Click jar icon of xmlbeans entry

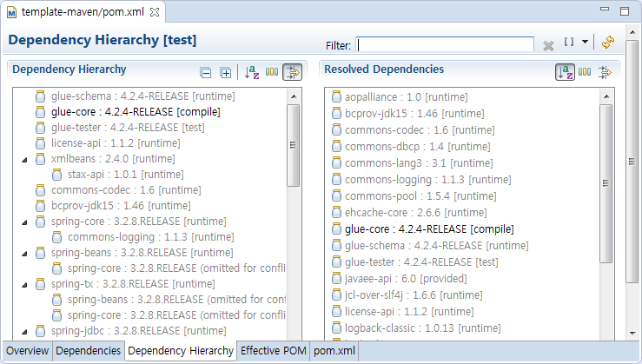pos(40,159)
